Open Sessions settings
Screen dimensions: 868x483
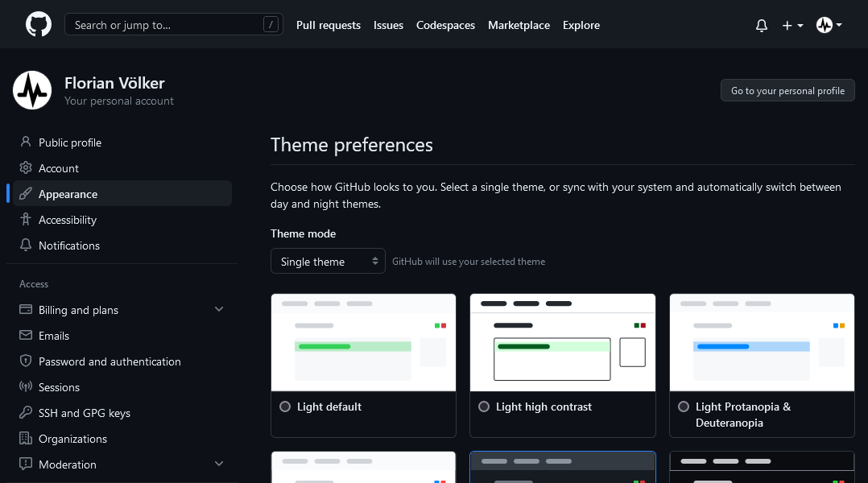coord(122,387)
